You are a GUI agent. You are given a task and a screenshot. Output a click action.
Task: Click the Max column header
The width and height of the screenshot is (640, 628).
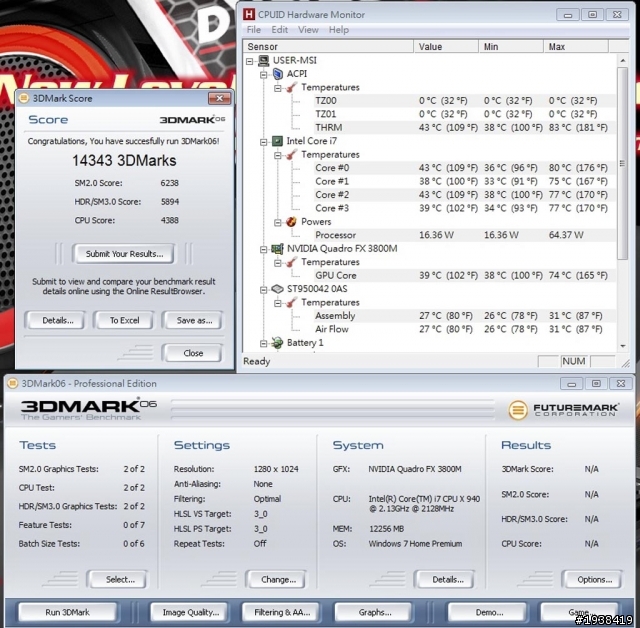pos(576,47)
